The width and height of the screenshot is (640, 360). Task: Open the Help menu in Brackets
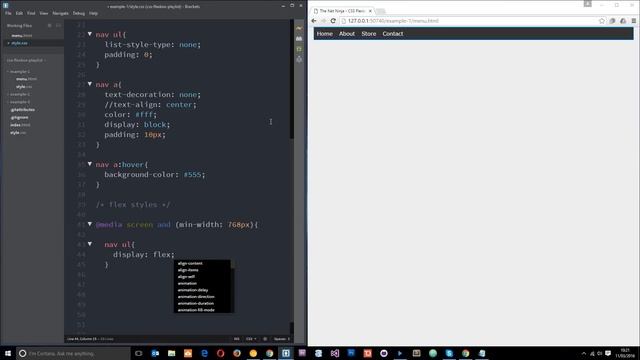coord(93,13)
